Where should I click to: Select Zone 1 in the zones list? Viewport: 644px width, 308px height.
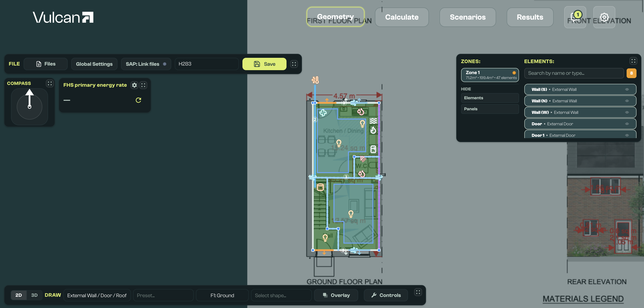pos(490,75)
